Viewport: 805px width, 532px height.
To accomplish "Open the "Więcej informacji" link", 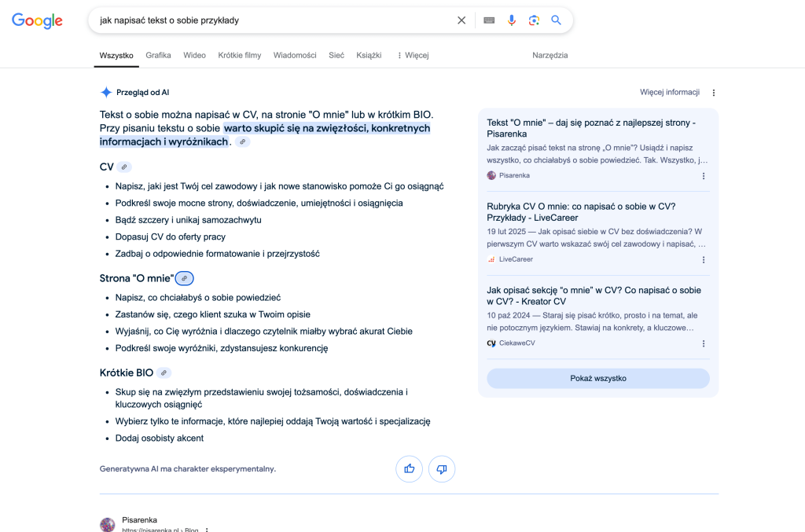I will [669, 92].
